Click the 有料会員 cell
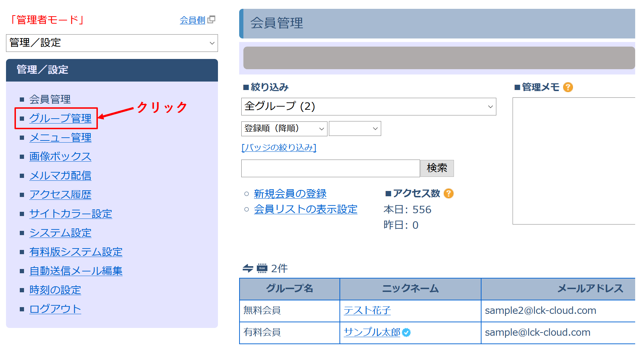The width and height of the screenshot is (644, 353). tap(290, 333)
